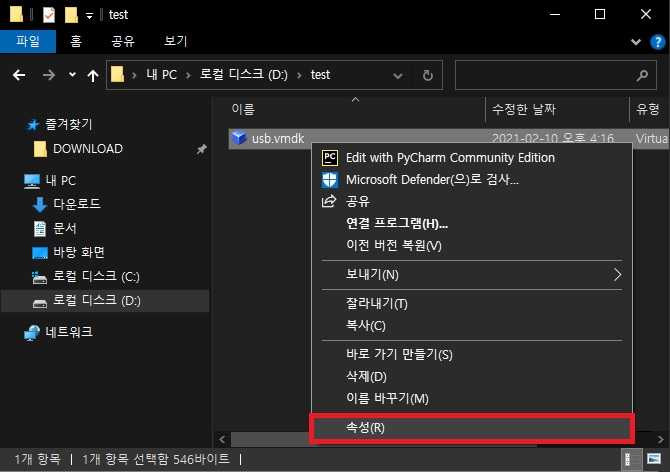This screenshot has height=472, width=670.
Task: Sort by the 유형 column header
Action: pyautogui.click(x=647, y=110)
